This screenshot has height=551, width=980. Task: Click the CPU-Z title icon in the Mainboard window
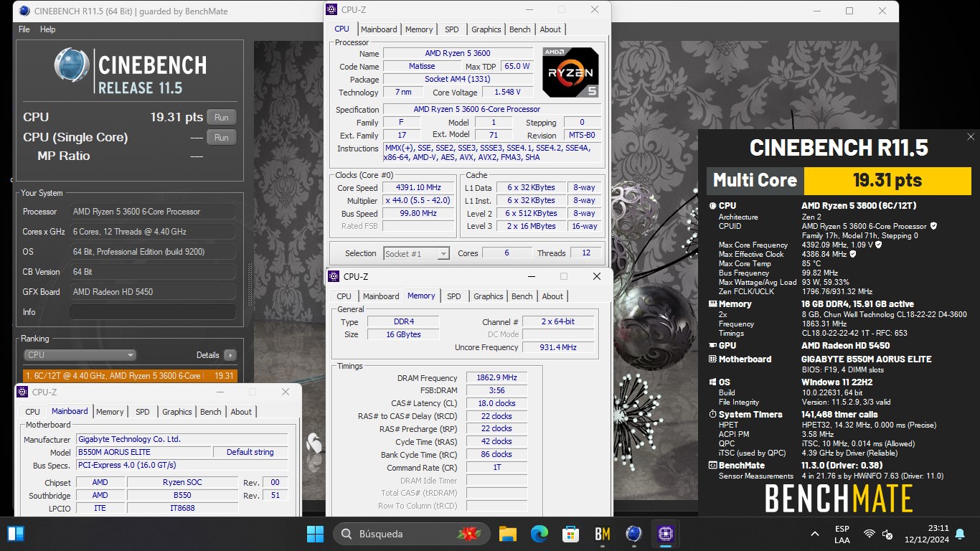[22, 392]
